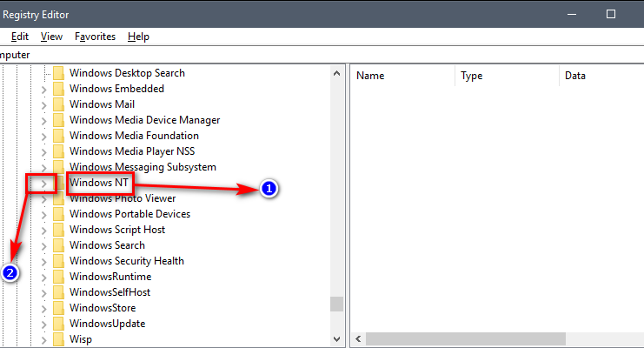Viewport: 644px width, 348px height.
Task: Click the tree pane scroll up arrow
Action: click(x=337, y=74)
